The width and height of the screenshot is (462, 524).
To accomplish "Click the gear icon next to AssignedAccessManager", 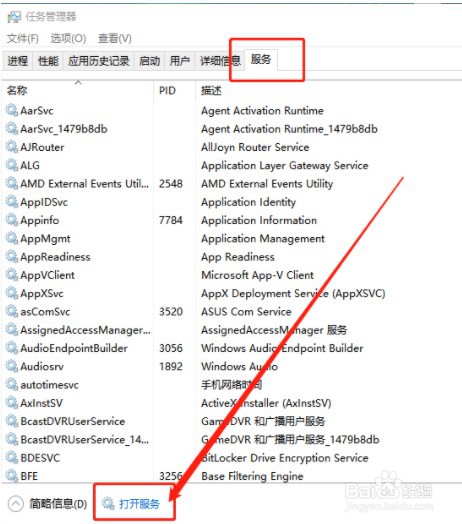I will click(12, 330).
